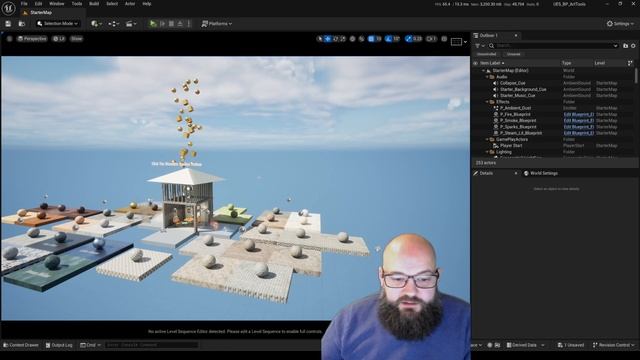Click the Lit view mode button

pyautogui.click(x=59, y=39)
